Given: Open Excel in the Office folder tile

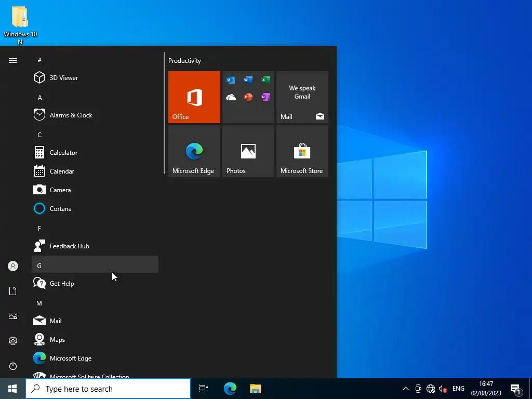Looking at the screenshot, I should 265,79.
